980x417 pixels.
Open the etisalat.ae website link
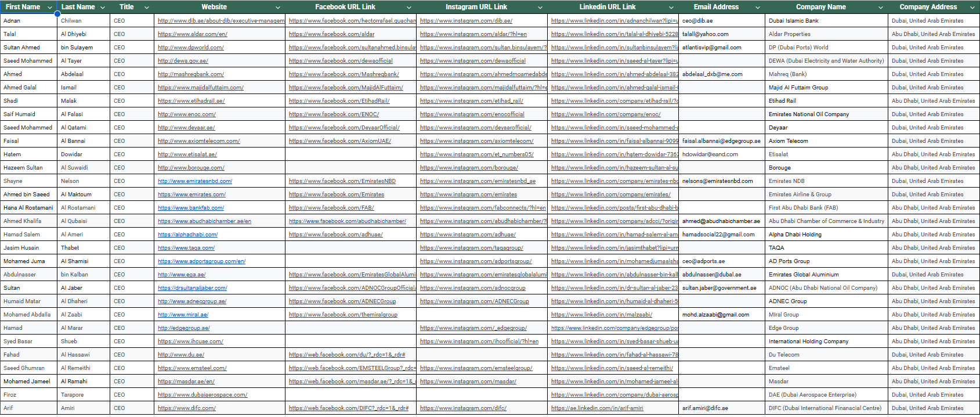(x=187, y=154)
